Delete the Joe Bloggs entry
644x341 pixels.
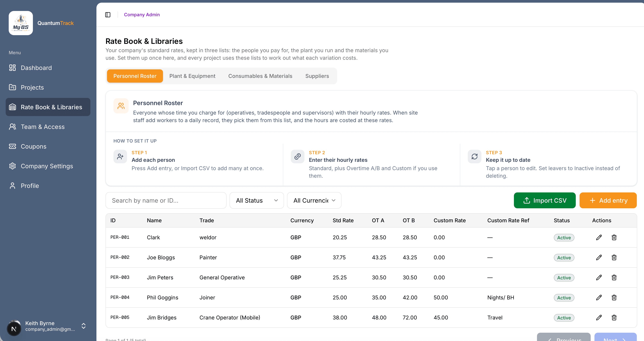[x=614, y=257]
